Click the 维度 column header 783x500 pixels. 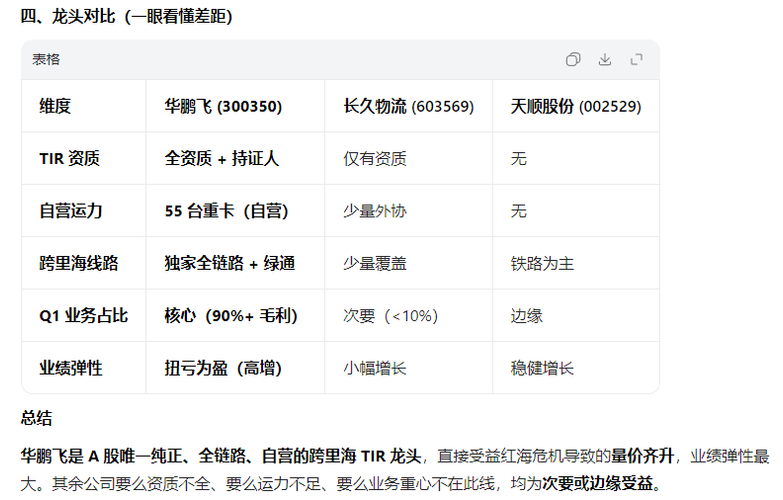[x=55, y=106]
